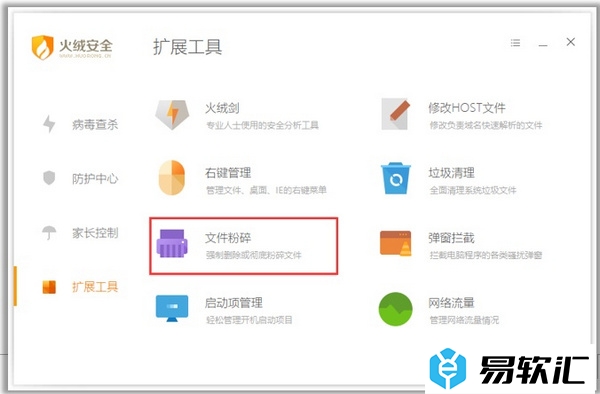Minimize the Huorong window
600x394 pixels.
pos(543,45)
